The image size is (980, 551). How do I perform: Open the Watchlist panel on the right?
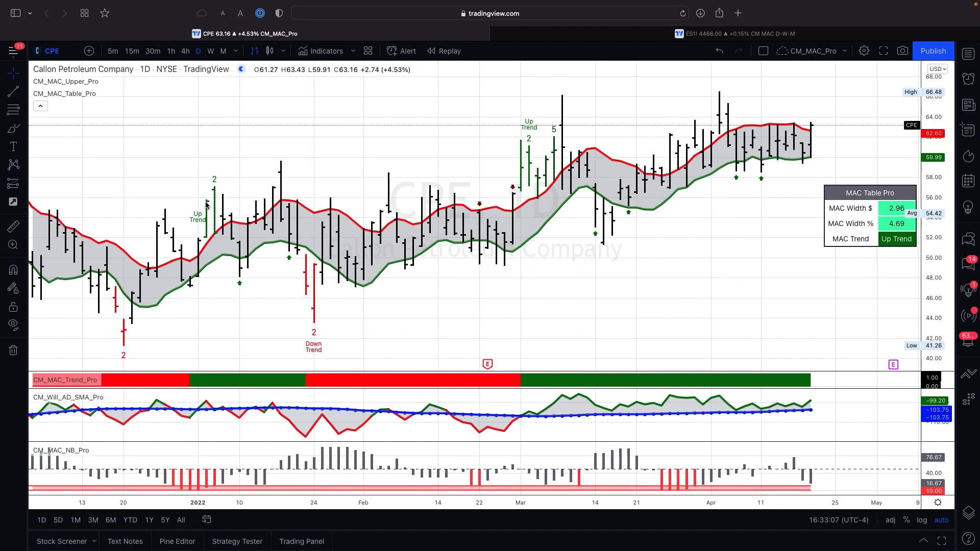point(968,54)
